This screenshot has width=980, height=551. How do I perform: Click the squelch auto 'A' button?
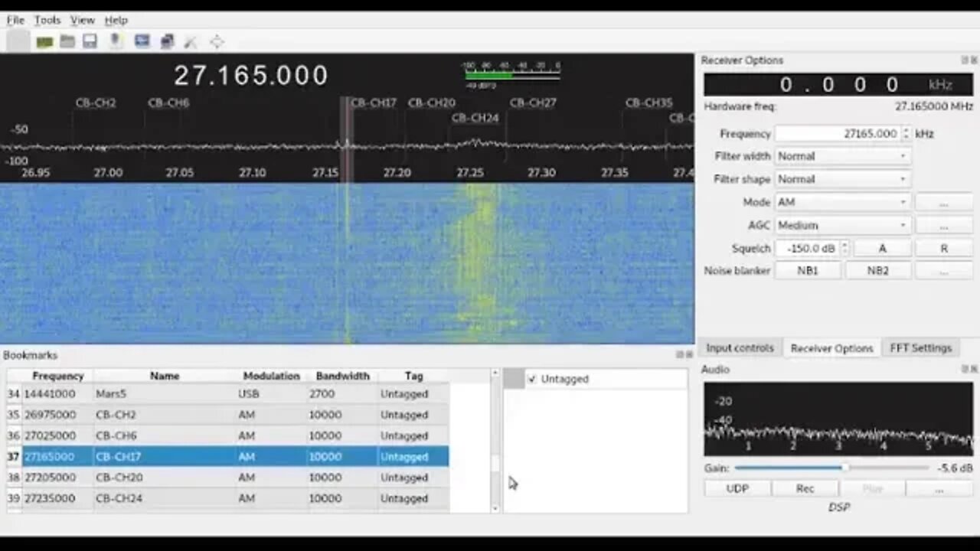click(x=882, y=248)
